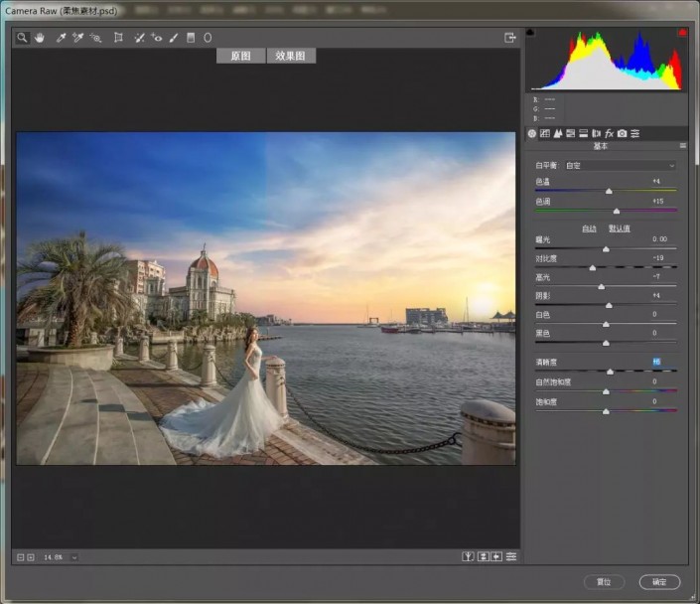Screen dimensions: 700x604
Task: Select the Red Eye Removal tool
Action: (156, 38)
